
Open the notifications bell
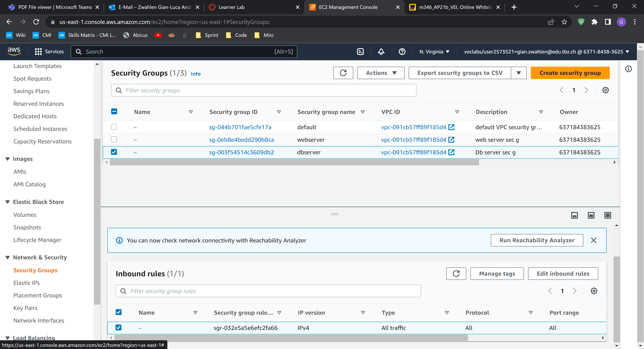pyautogui.click(x=381, y=52)
